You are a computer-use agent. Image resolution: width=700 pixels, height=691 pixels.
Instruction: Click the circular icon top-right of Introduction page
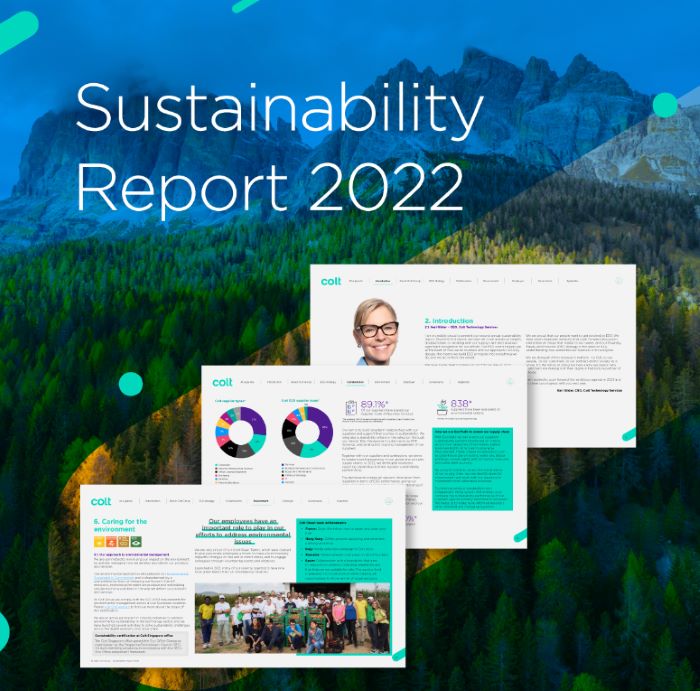(x=619, y=281)
